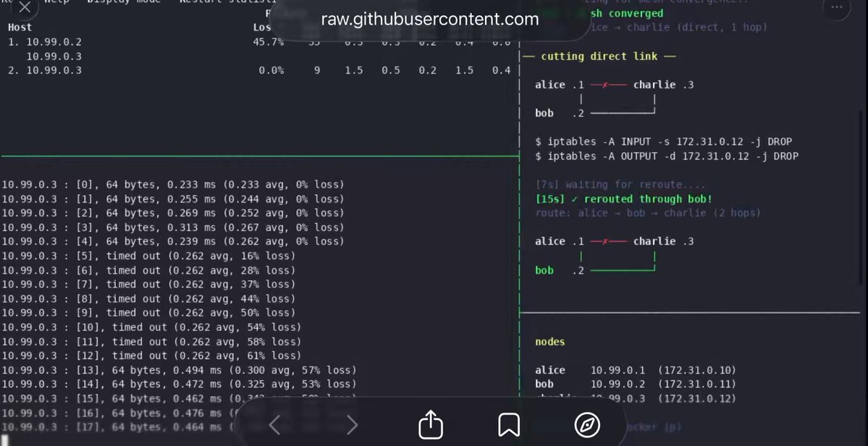Click the 'route: alice → bob → charlie (2 hops)' line
The width and height of the screenshot is (868, 446).
pyautogui.click(x=648, y=212)
